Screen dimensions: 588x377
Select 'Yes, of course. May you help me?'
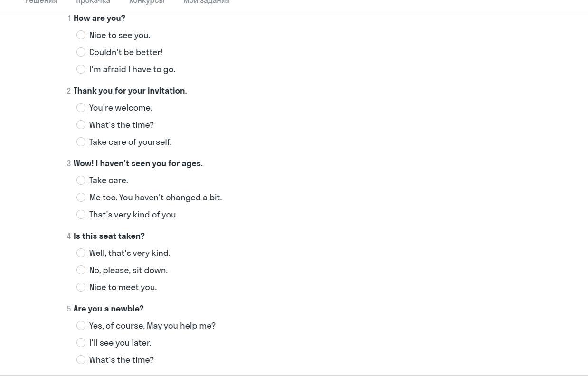coord(81,326)
